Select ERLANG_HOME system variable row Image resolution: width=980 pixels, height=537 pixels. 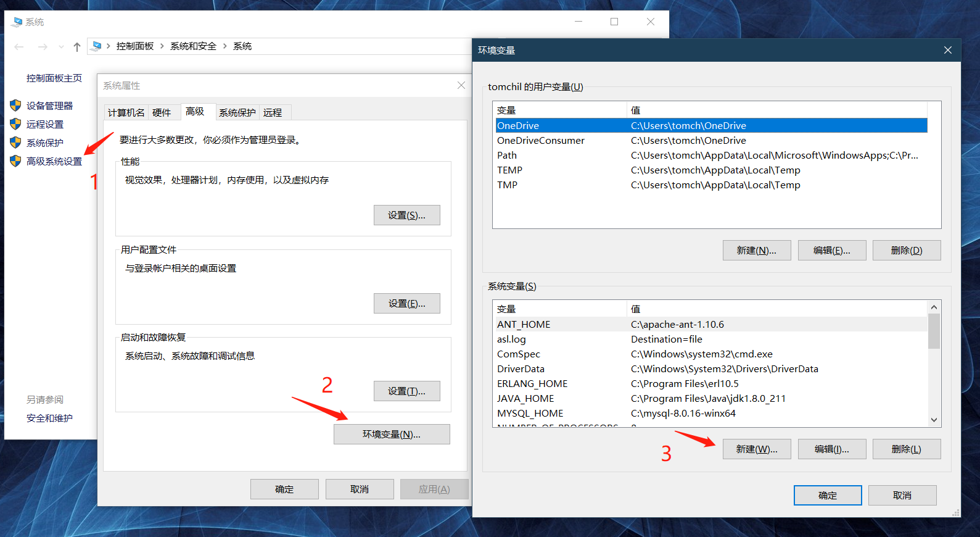(712, 384)
